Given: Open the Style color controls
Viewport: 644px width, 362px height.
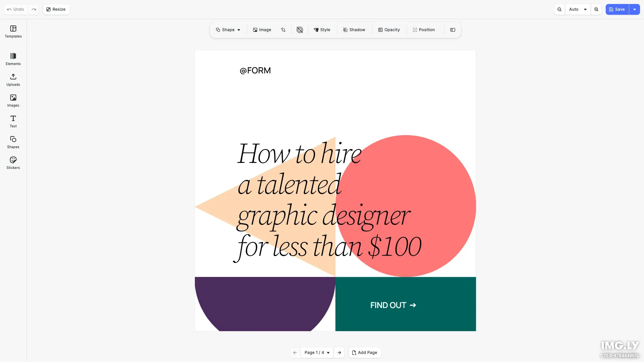Looking at the screenshot, I should click(x=322, y=30).
